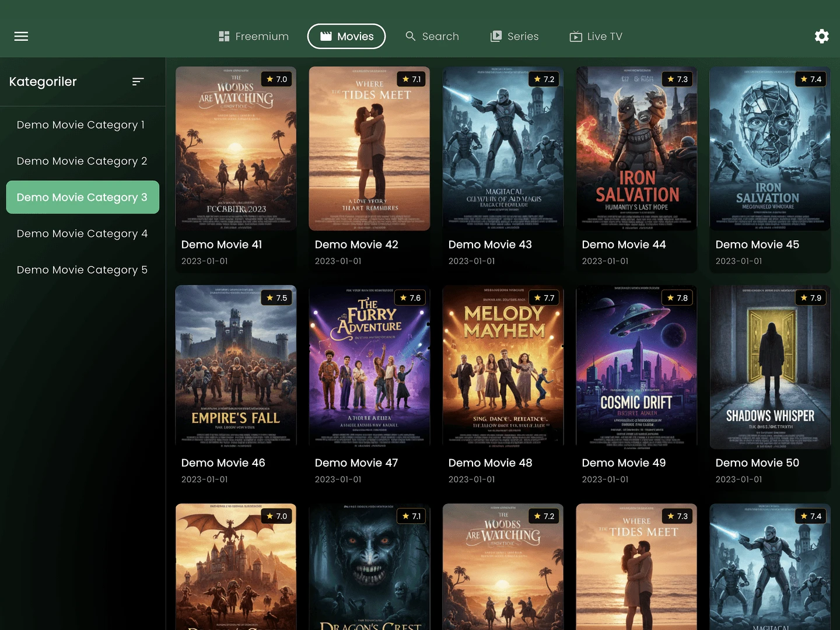
Task: Open Demo Movie Category 4
Action: [x=83, y=233]
